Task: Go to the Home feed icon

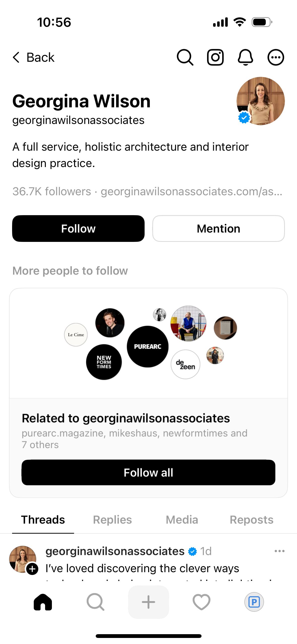Action: click(43, 602)
